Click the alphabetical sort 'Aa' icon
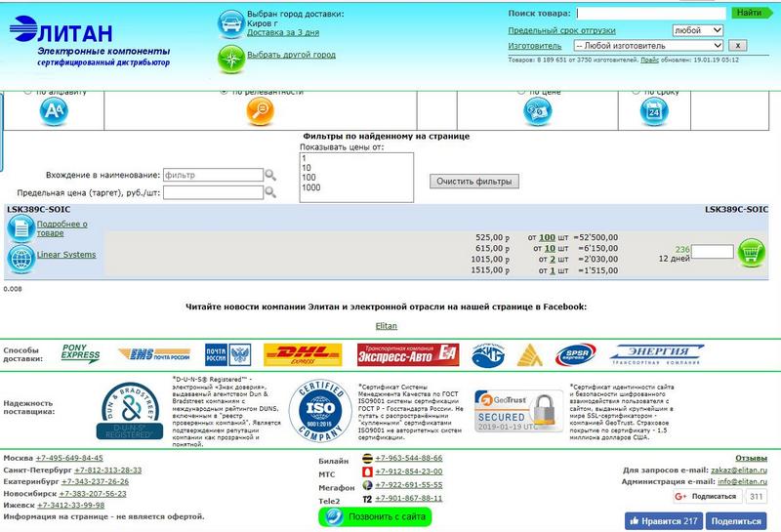 53,111
